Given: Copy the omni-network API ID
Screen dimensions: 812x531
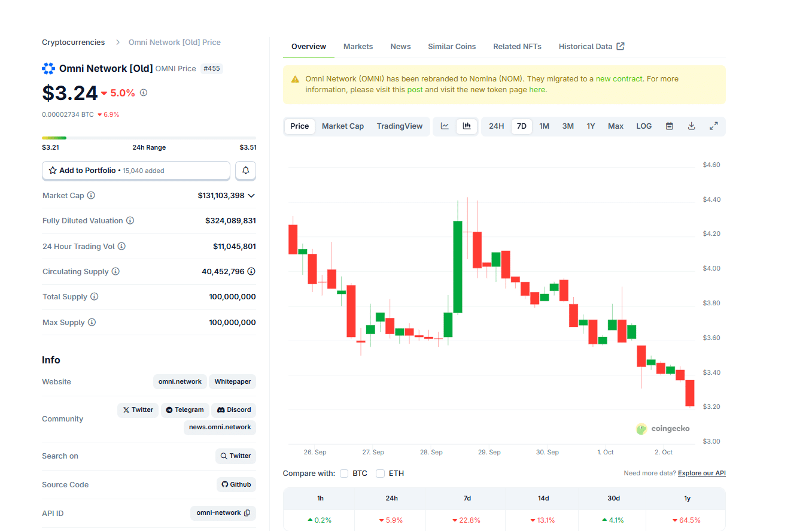Looking at the screenshot, I should tap(245, 513).
